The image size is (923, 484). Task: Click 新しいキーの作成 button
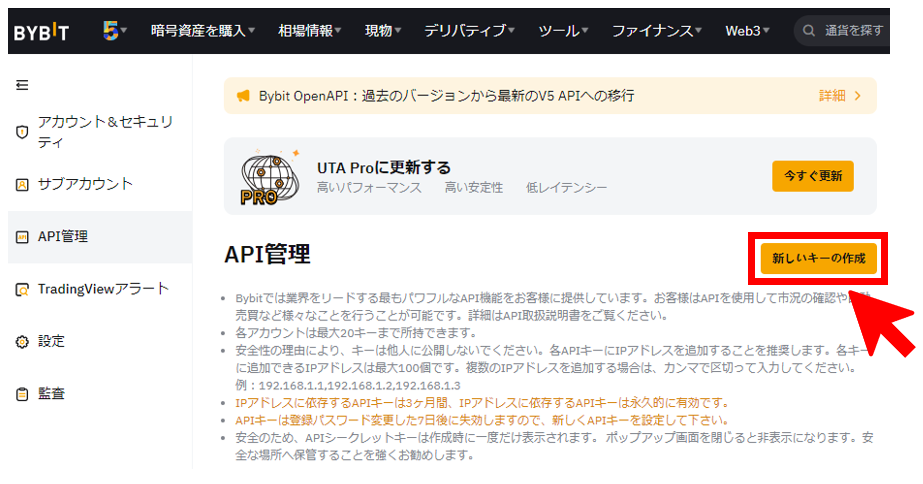point(818,258)
